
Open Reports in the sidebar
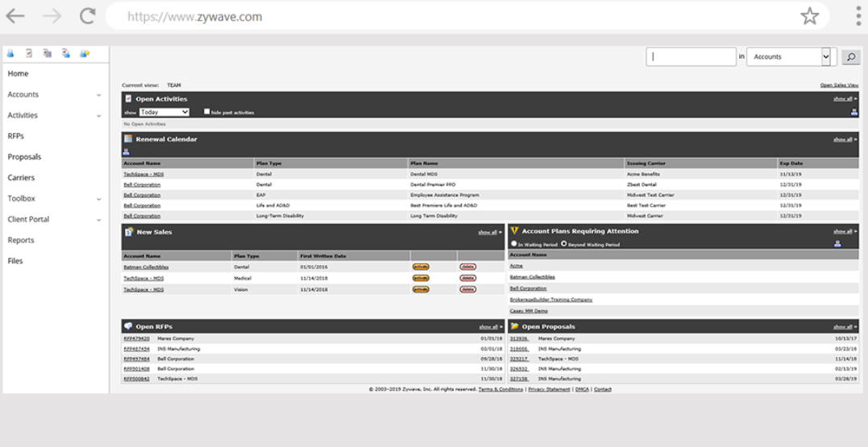pyautogui.click(x=21, y=240)
